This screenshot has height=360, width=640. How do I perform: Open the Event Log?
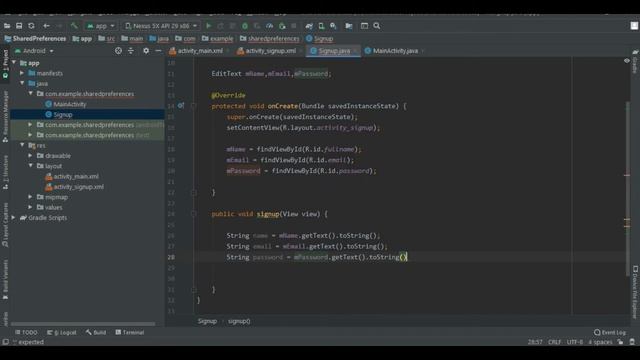tap(610, 332)
